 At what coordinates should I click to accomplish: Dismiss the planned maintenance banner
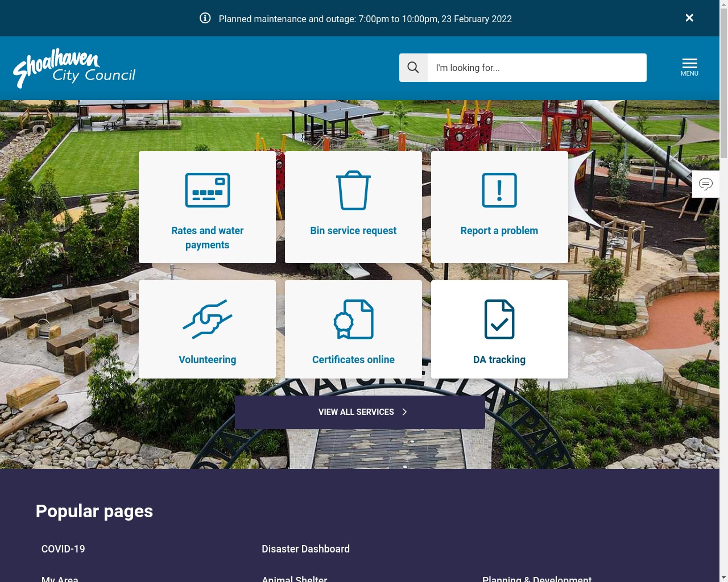tap(689, 18)
